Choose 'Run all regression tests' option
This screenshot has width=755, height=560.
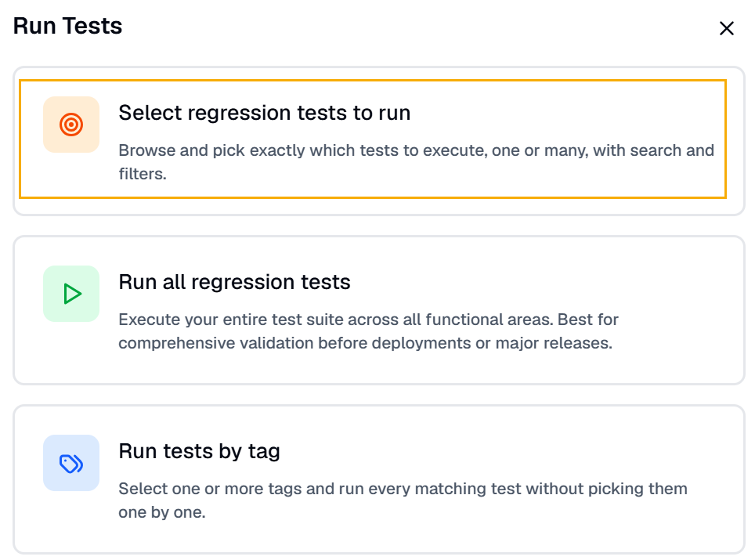pyautogui.click(x=379, y=310)
